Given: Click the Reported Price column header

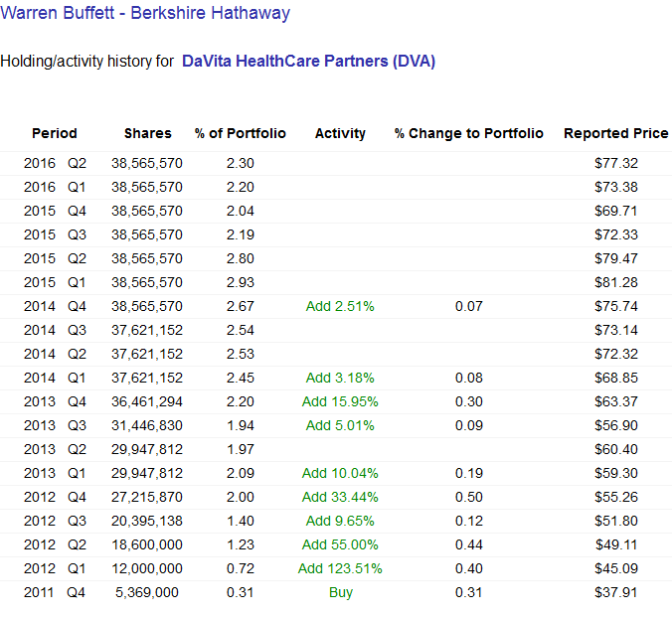Looking at the screenshot, I should click(x=616, y=133).
